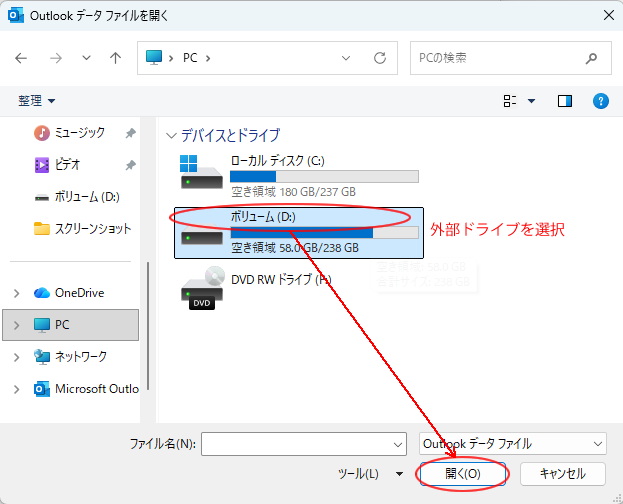Change view layout icon
Viewport: 623px width, 504px height.
(510, 101)
